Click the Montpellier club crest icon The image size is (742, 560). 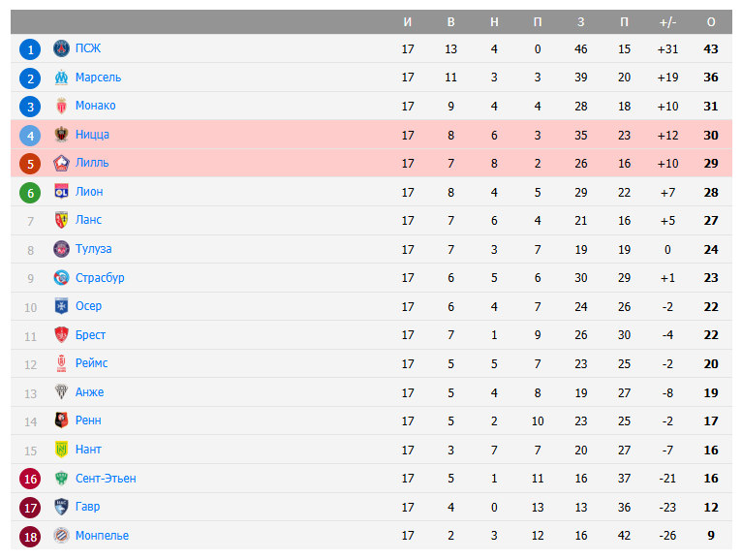tap(62, 535)
